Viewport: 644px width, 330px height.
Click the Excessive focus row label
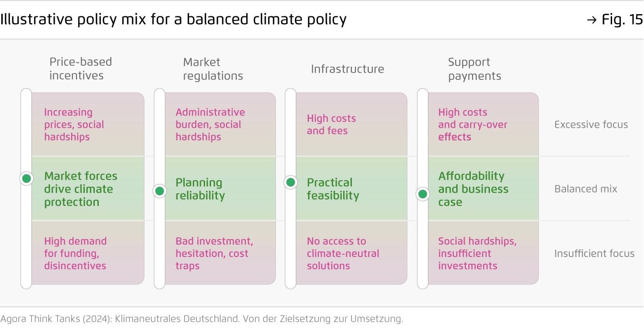pyautogui.click(x=591, y=125)
